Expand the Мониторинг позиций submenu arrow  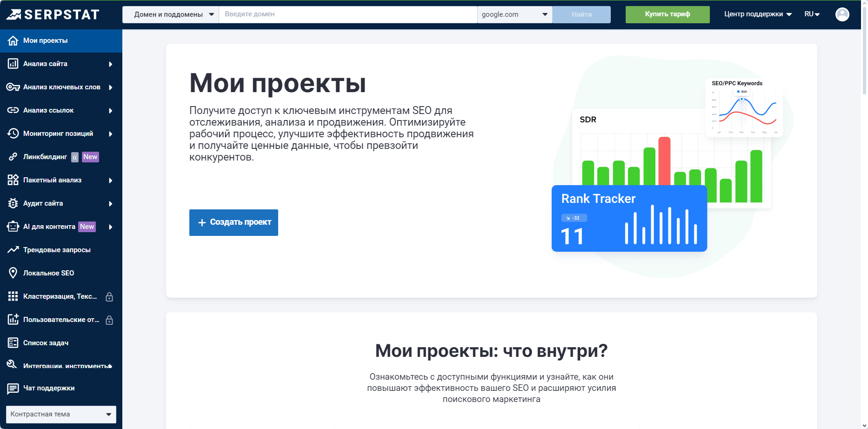(111, 134)
